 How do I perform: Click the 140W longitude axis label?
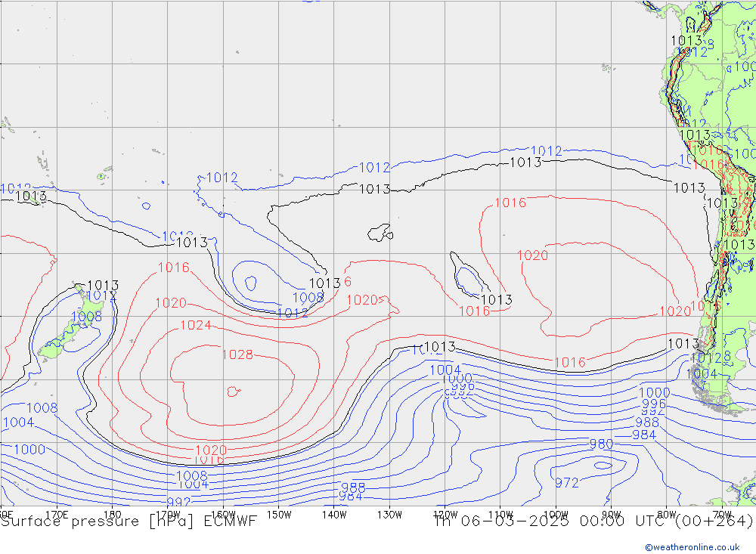pyautogui.click(x=334, y=515)
